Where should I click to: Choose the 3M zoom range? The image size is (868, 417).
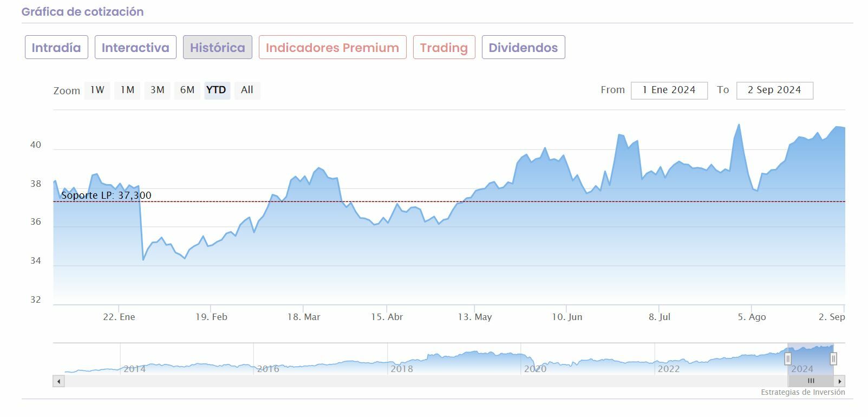point(158,90)
